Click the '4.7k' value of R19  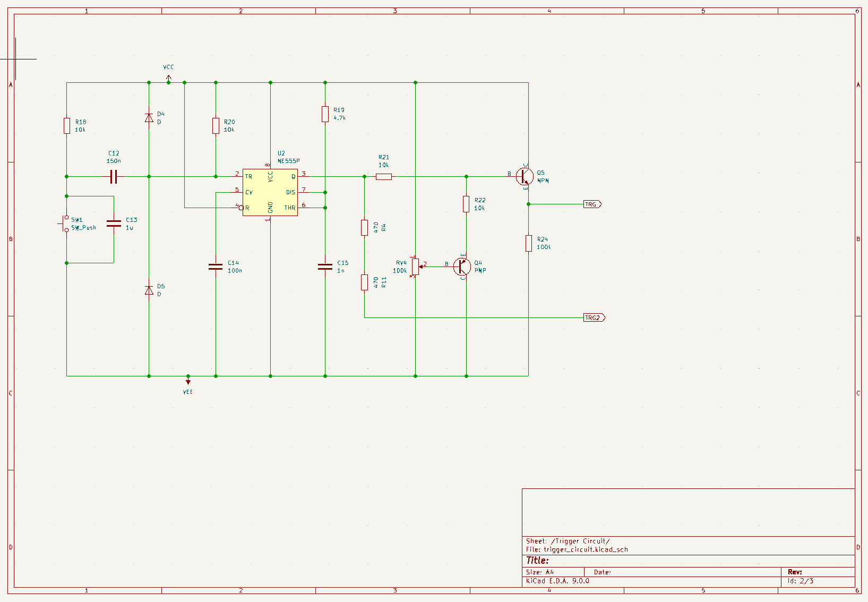339,118
